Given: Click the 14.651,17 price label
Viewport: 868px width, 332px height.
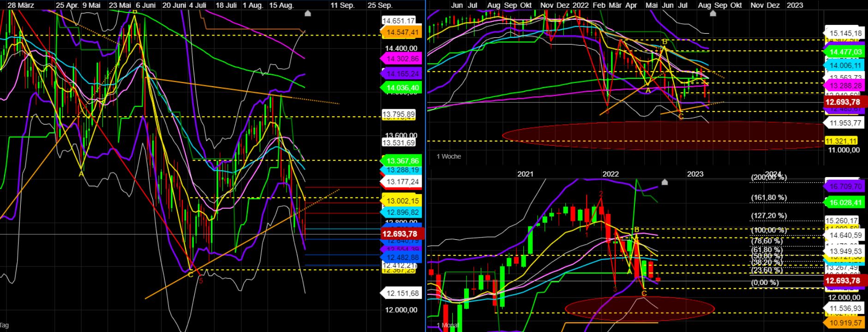Looking at the screenshot, I should (399, 21).
